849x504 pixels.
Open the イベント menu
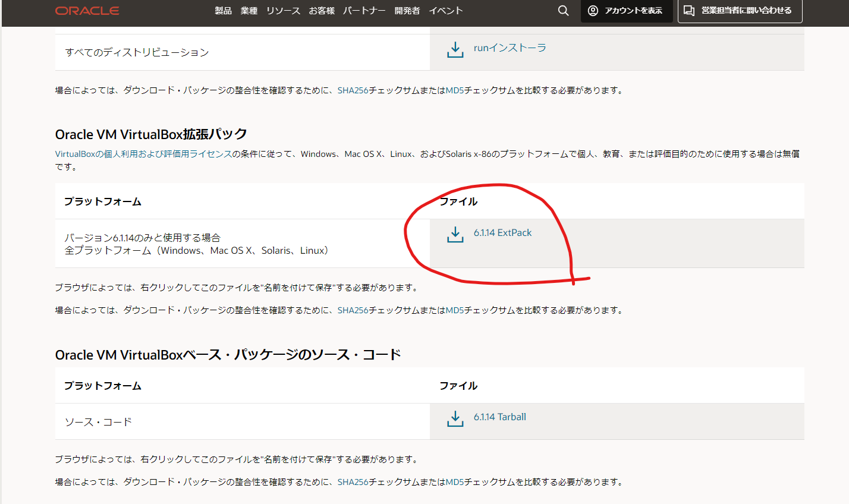[446, 11]
